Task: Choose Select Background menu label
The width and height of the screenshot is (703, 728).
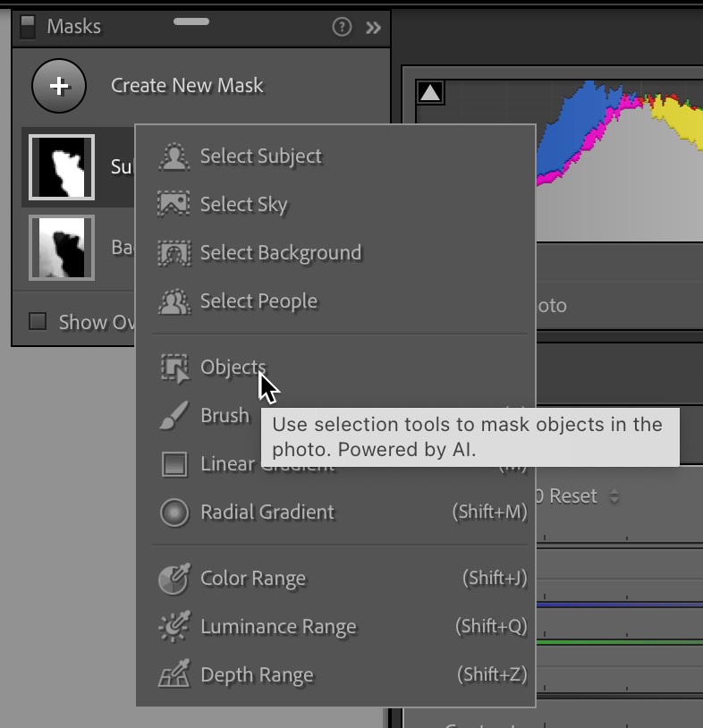Action: [281, 253]
